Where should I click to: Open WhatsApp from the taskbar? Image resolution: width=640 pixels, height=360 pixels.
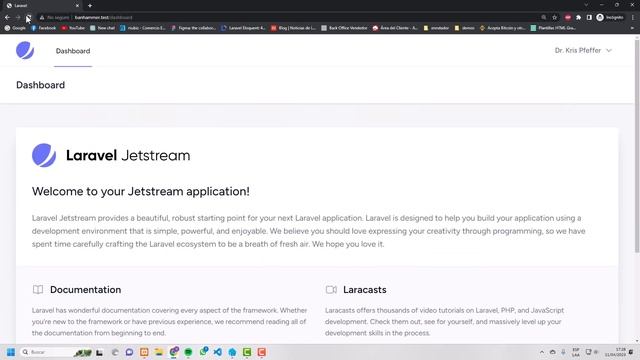(203, 351)
